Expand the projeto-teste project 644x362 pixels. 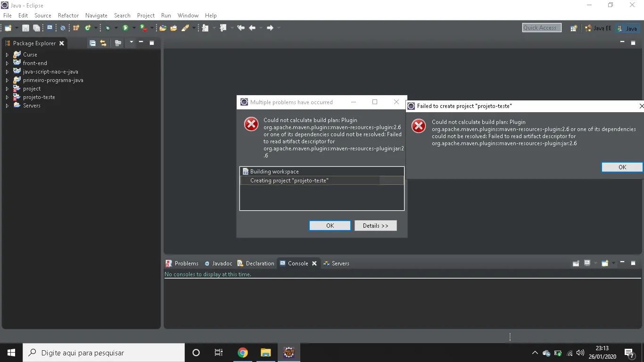click(7, 97)
